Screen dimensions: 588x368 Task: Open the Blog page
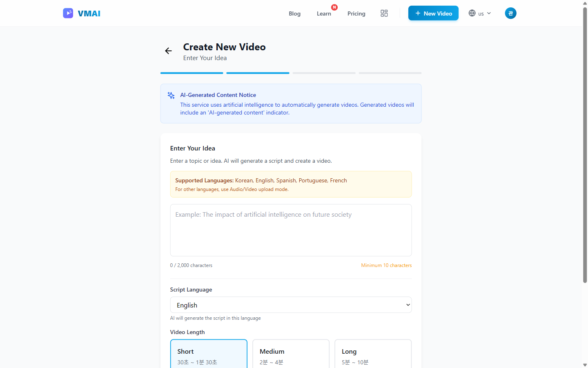tap(294, 13)
